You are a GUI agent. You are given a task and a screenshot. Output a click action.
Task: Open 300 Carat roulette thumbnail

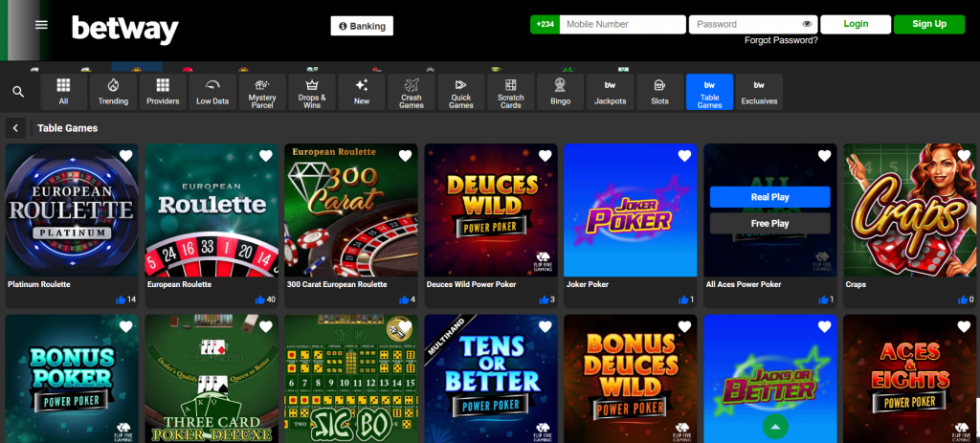[x=351, y=210]
